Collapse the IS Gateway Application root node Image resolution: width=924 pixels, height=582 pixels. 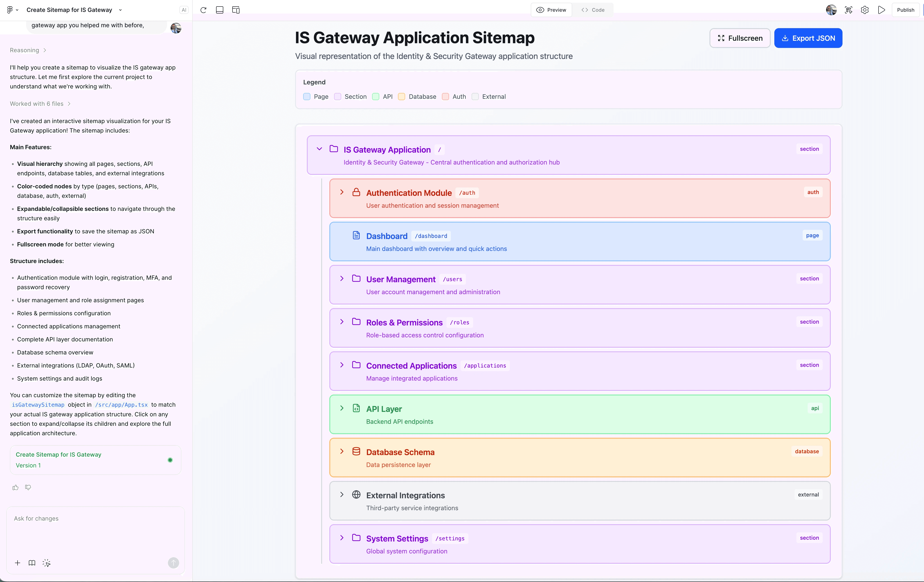coord(320,149)
